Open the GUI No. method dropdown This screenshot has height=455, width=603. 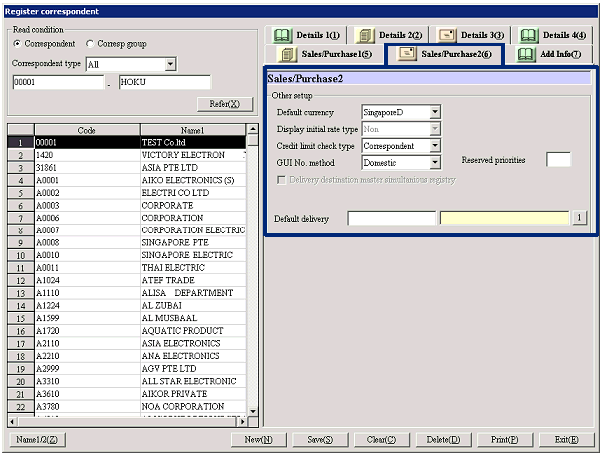point(435,163)
